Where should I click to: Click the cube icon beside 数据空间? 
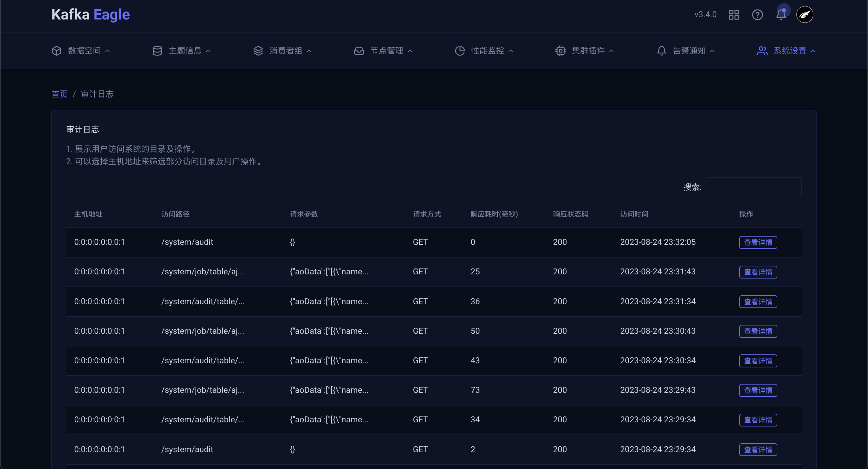[57, 51]
